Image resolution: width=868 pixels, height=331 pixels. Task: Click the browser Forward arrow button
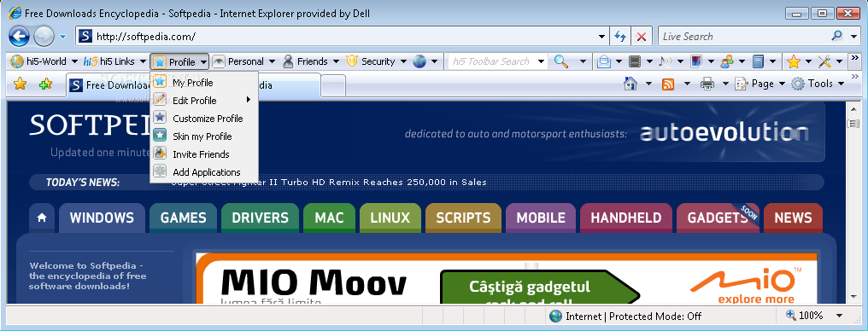click(44, 37)
